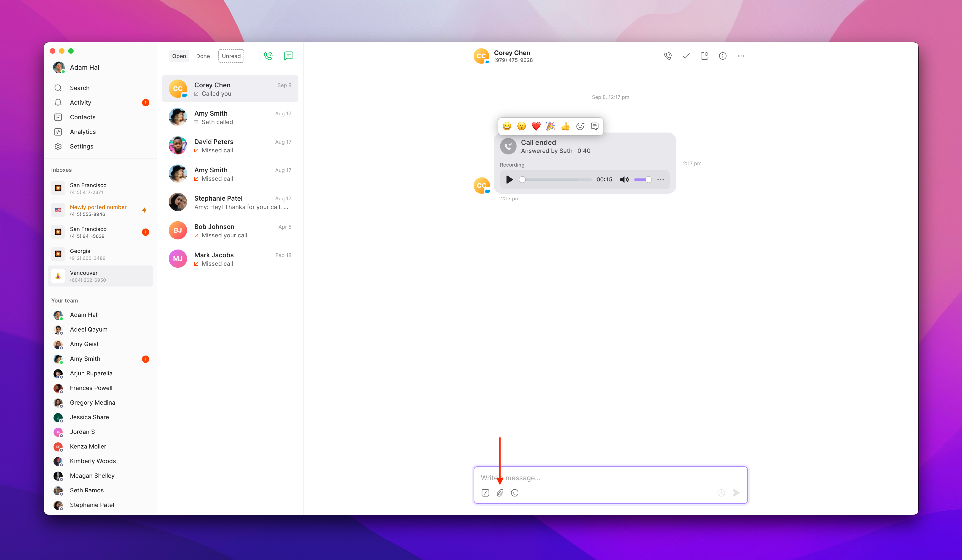The width and height of the screenshot is (962, 560).
Task: Open emoji picker in message composer
Action: click(514, 493)
